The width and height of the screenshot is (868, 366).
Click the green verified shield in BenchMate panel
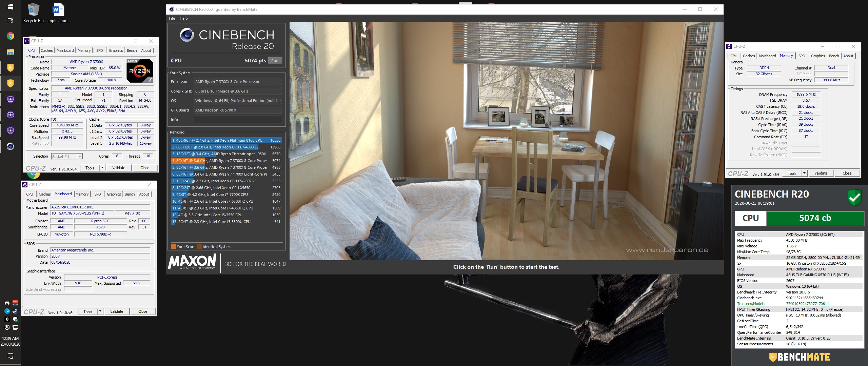coord(854,197)
